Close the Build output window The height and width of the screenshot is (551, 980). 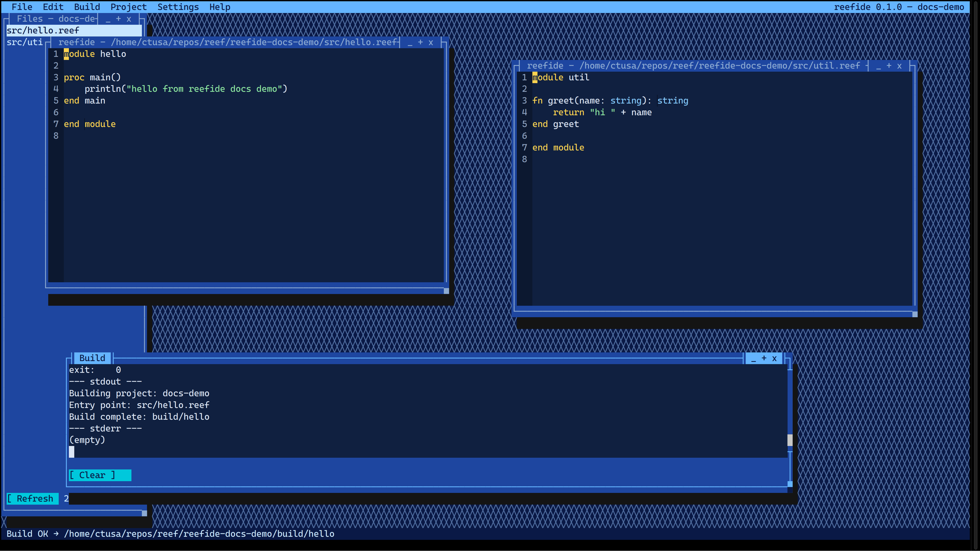pyautogui.click(x=774, y=358)
